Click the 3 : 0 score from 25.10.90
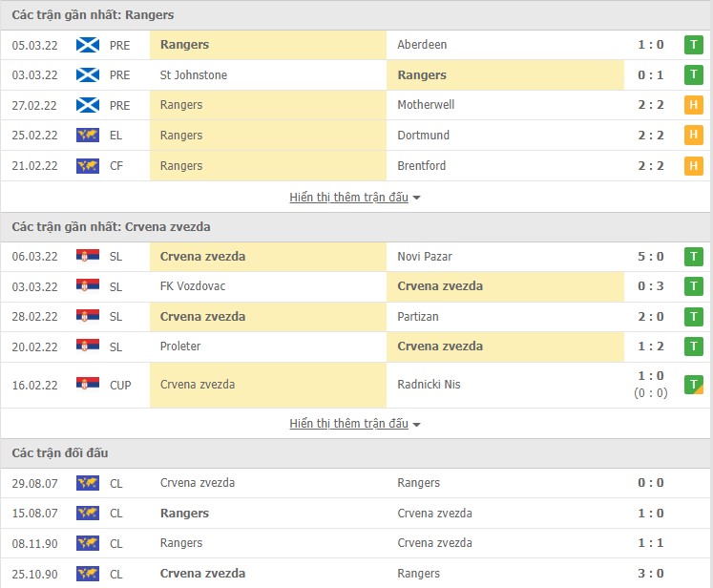 tap(650, 574)
